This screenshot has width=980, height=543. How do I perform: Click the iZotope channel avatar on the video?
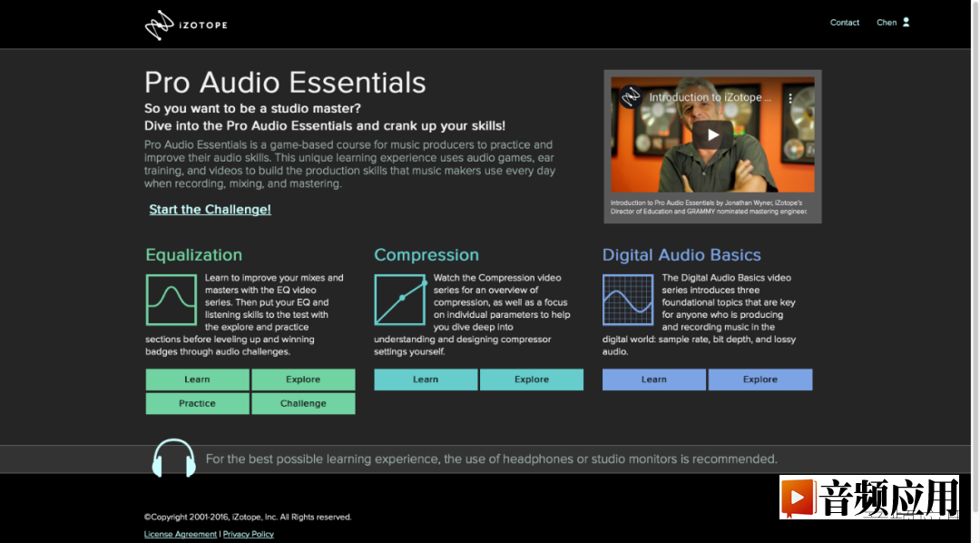click(631, 97)
